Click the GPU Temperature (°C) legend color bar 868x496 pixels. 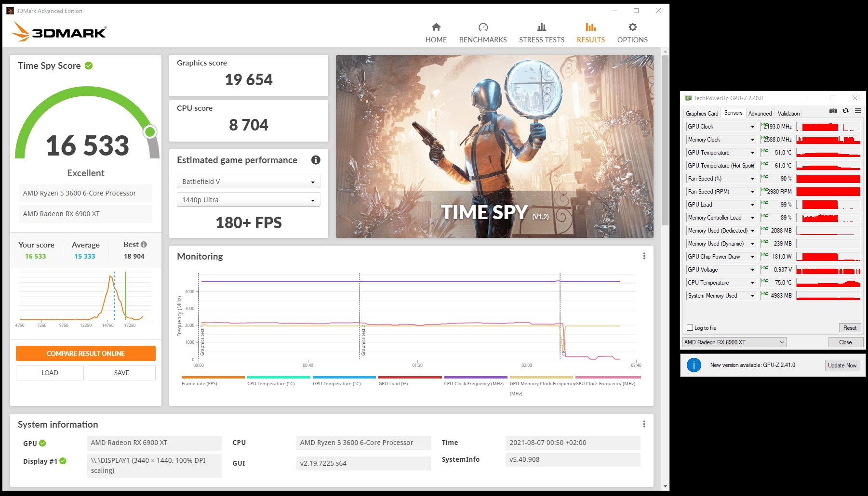pos(344,377)
